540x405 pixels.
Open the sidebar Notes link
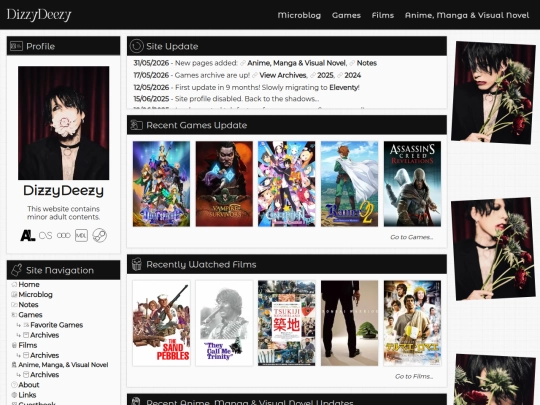[x=28, y=305]
